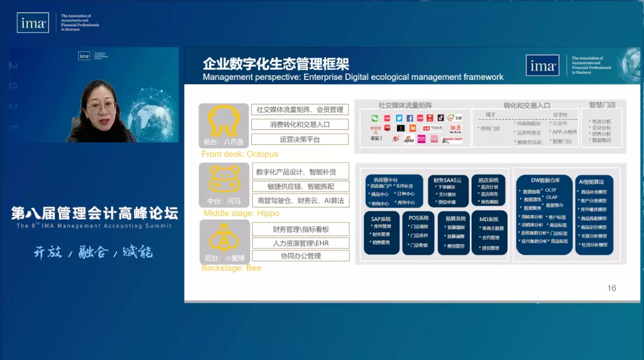Screen dimensions: 644x360
Task: Click the marie claire logo
Action: click(x=452, y=140)
